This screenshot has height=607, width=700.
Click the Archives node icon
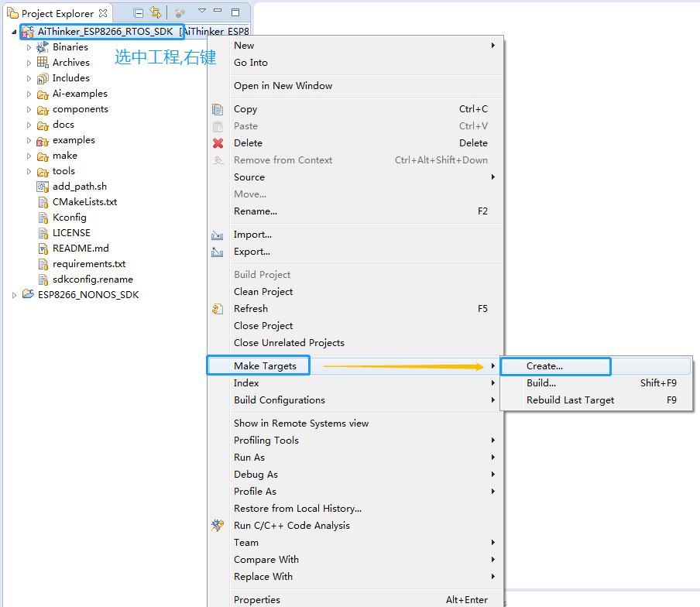coord(43,62)
